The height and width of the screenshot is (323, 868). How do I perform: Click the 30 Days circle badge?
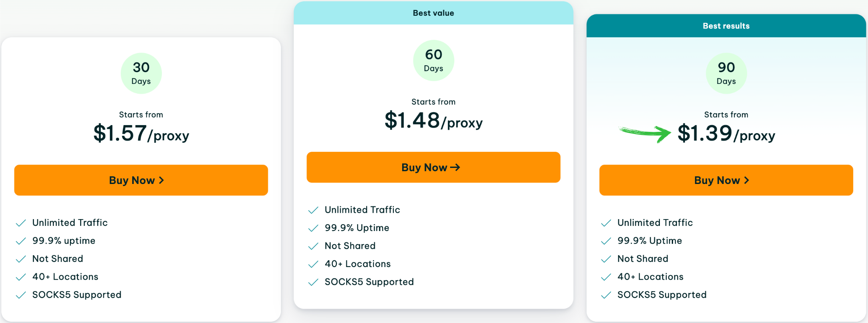coord(141,73)
